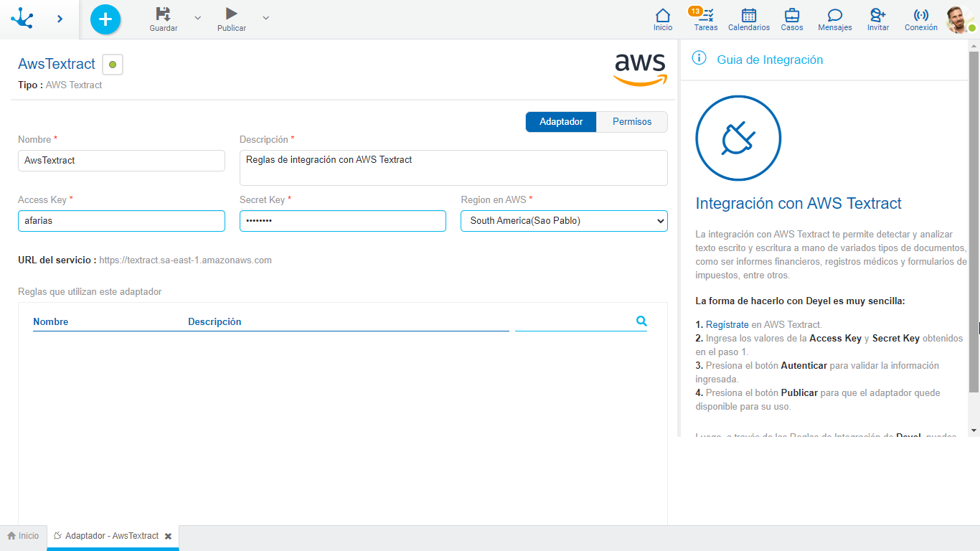The image size is (980, 551).
Task: Click the blue plus create button
Action: pyautogui.click(x=105, y=19)
